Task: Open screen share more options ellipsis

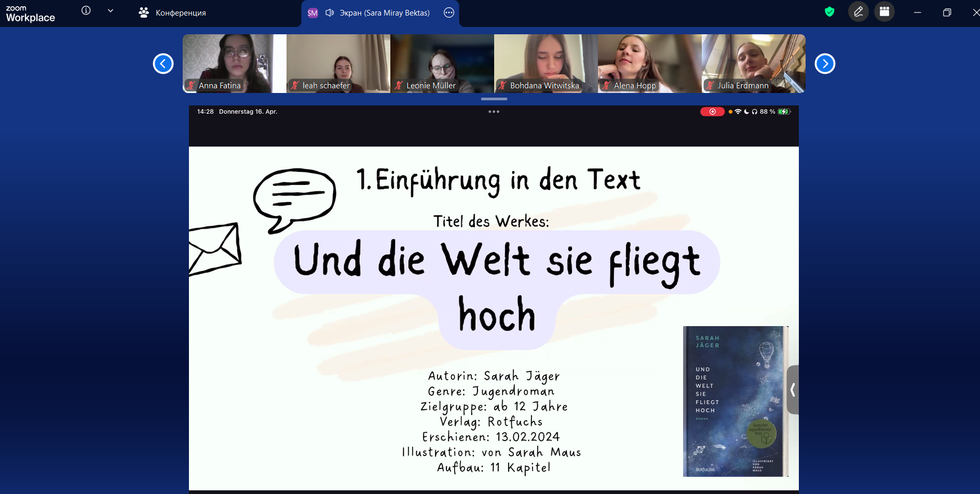Action: (449, 12)
